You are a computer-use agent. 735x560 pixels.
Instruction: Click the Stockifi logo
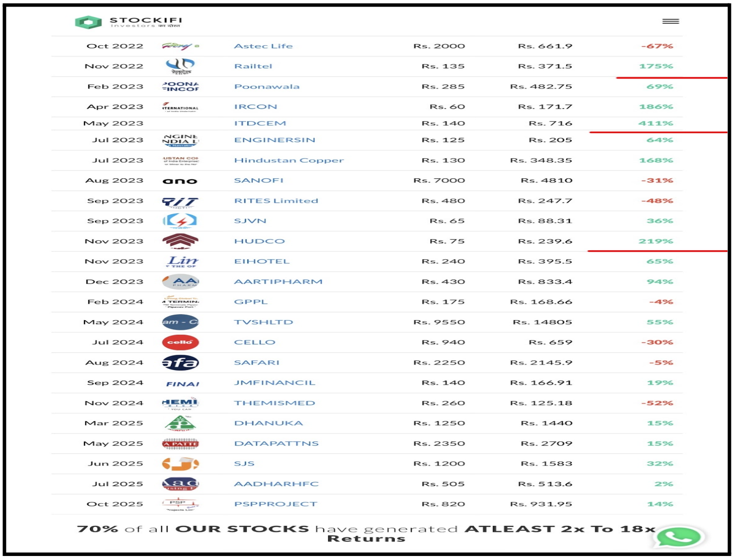[x=129, y=22]
